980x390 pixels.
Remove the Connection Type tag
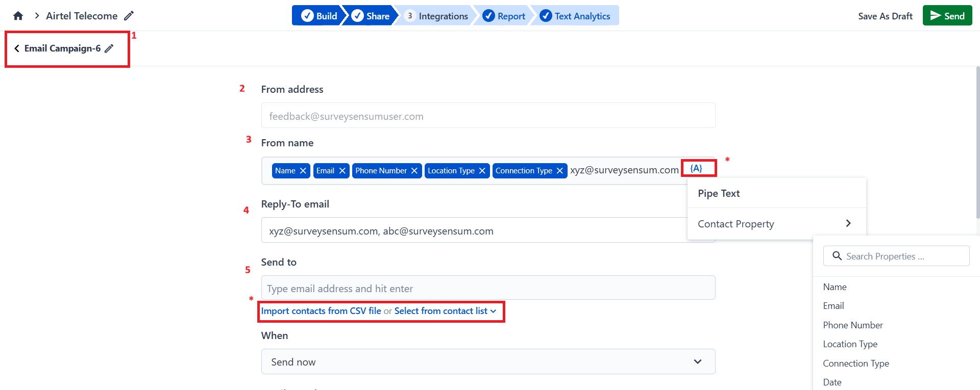pyautogui.click(x=560, y=171)
